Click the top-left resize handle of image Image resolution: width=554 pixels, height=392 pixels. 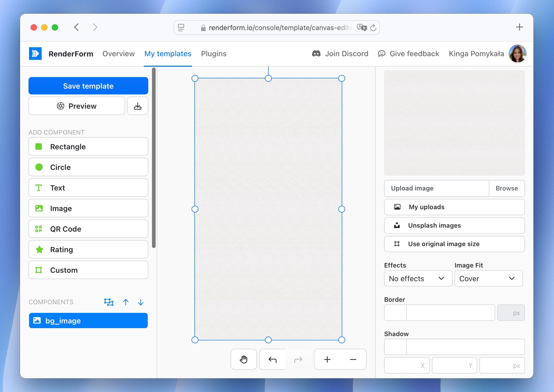pyautogui.click(x=195, y=78)
